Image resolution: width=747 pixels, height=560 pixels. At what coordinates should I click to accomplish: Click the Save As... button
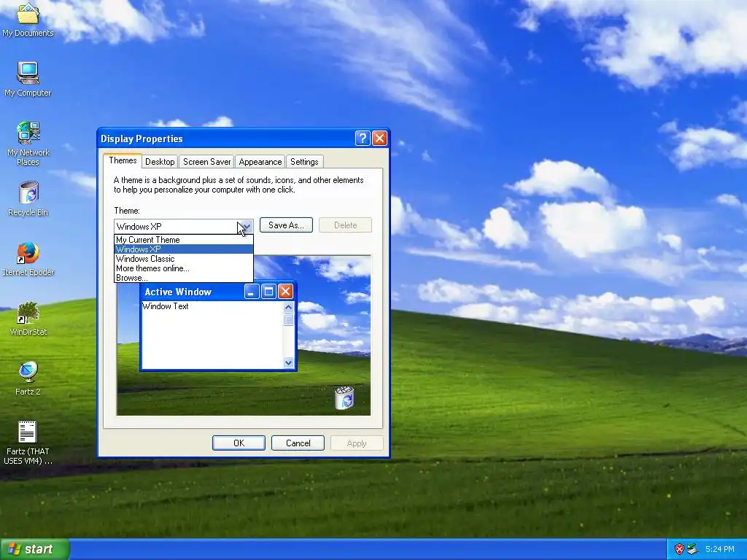[286, 225]
